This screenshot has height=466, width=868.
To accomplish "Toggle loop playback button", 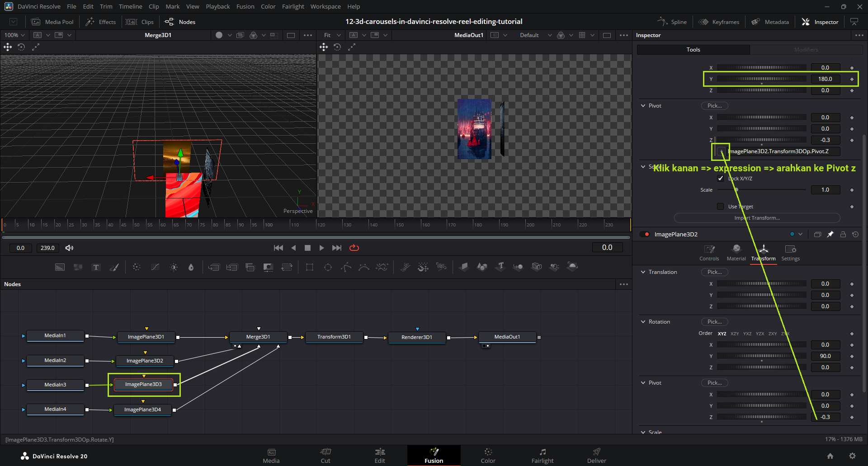I will (354, 248).
